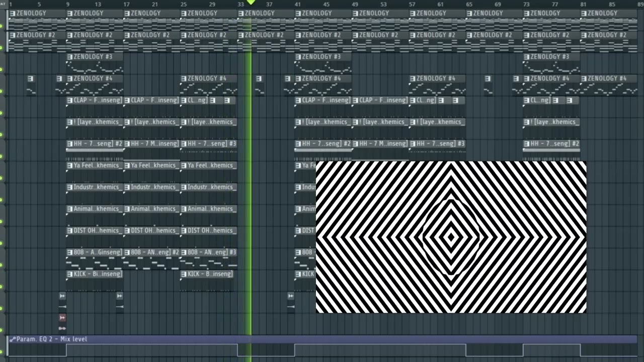
Task: Open menu icon of CLAP clip at bar 9
Action: click(70, 100)
